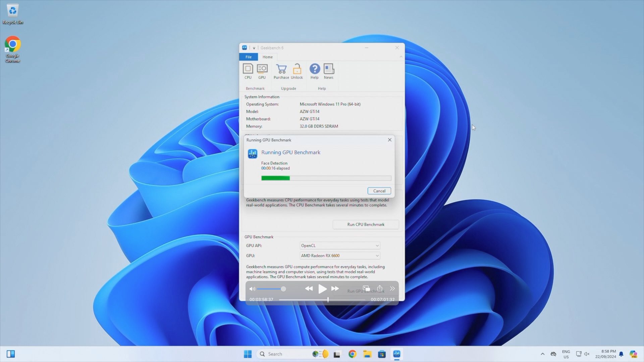Collapse the ribbon with the chevron arrow
Viewport: 644px width, 362px height.
[400, 57]
